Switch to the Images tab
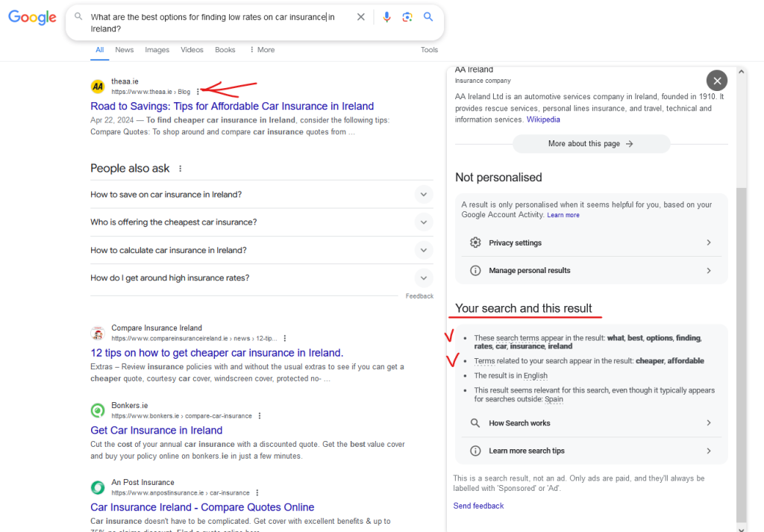 [x=157, y=50]
